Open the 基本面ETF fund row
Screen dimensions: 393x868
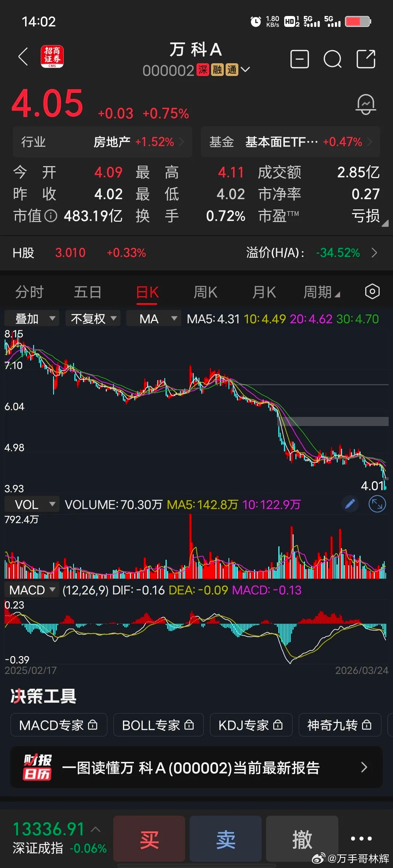pos(290,142)
